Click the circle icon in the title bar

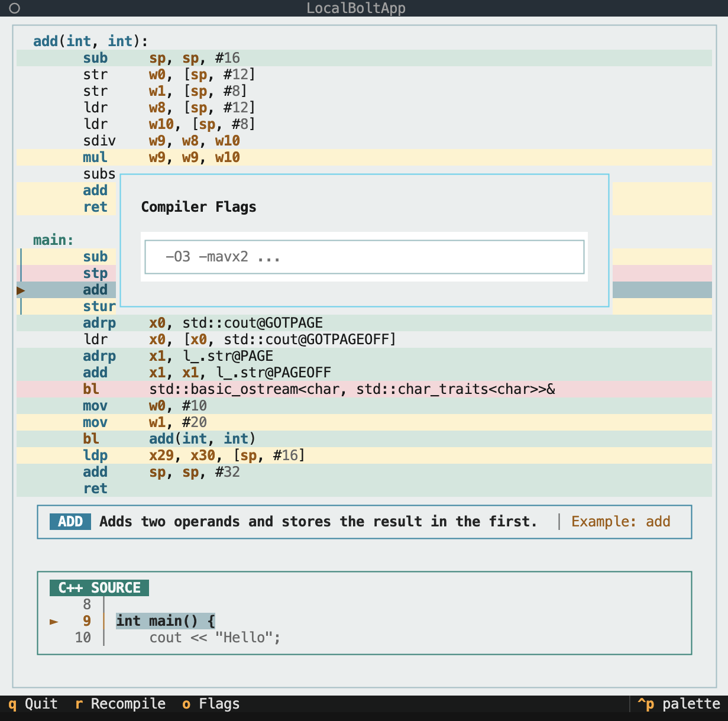[x=15, y=8]
